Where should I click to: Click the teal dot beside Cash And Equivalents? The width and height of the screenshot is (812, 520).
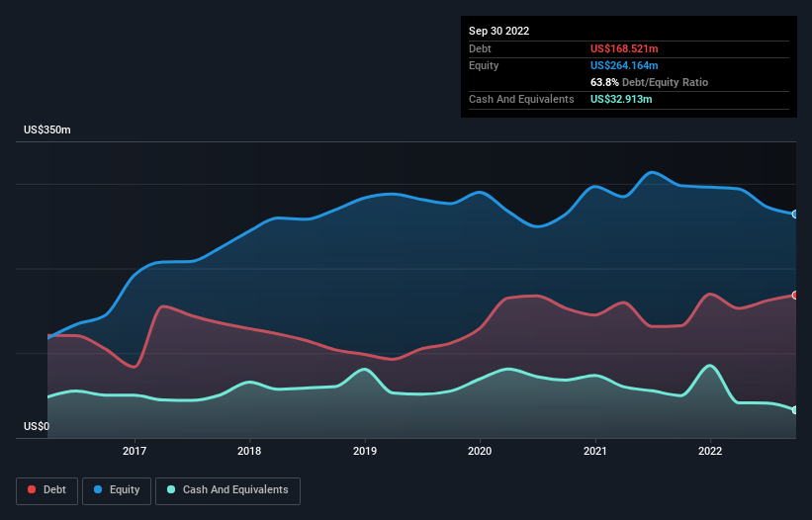(172, 489)
